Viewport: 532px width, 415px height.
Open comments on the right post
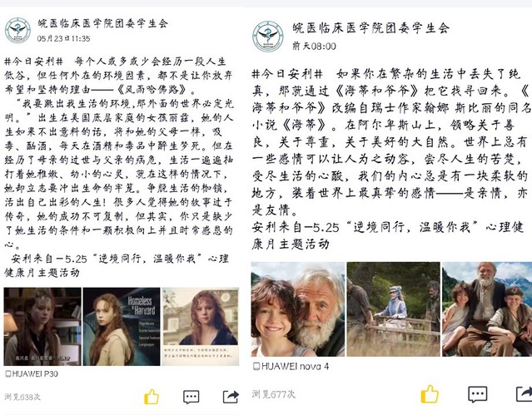[x=477, y=394]
